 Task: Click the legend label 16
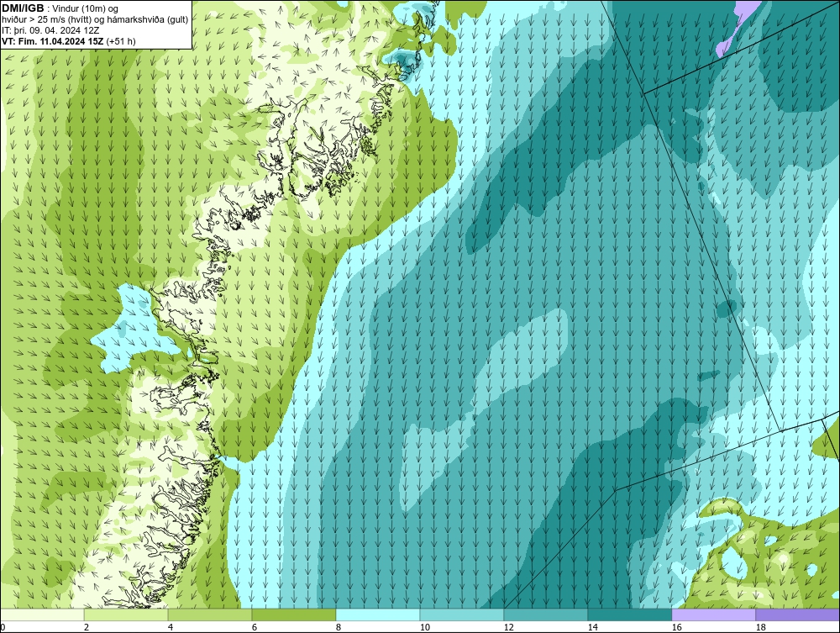676,627
